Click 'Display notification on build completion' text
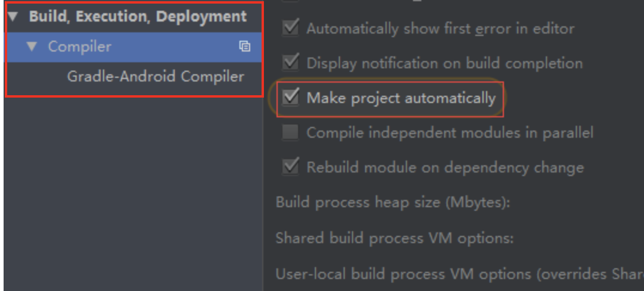 [444, 63]
